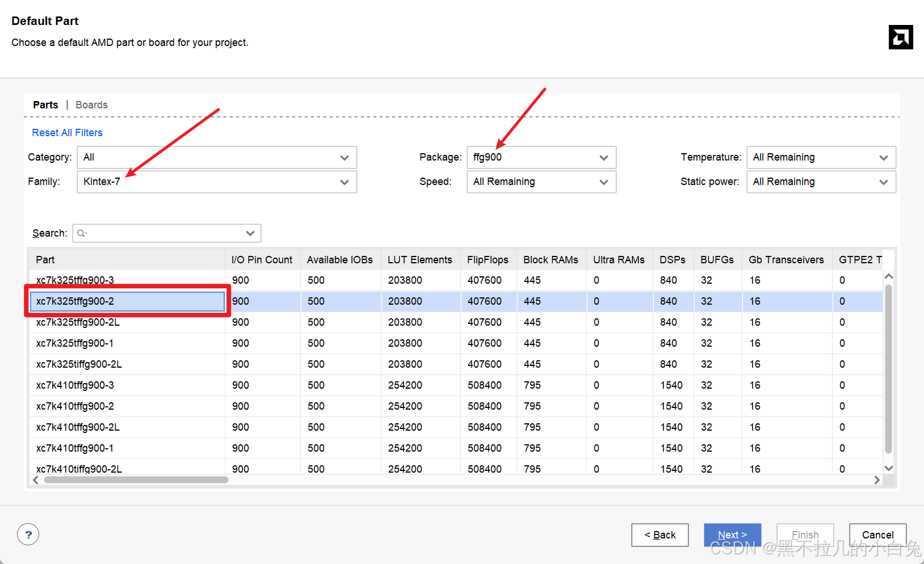Select part xc7k325tiffg900-2L row
This screenshot has height=564, width=924.
[x=456, y=364]
